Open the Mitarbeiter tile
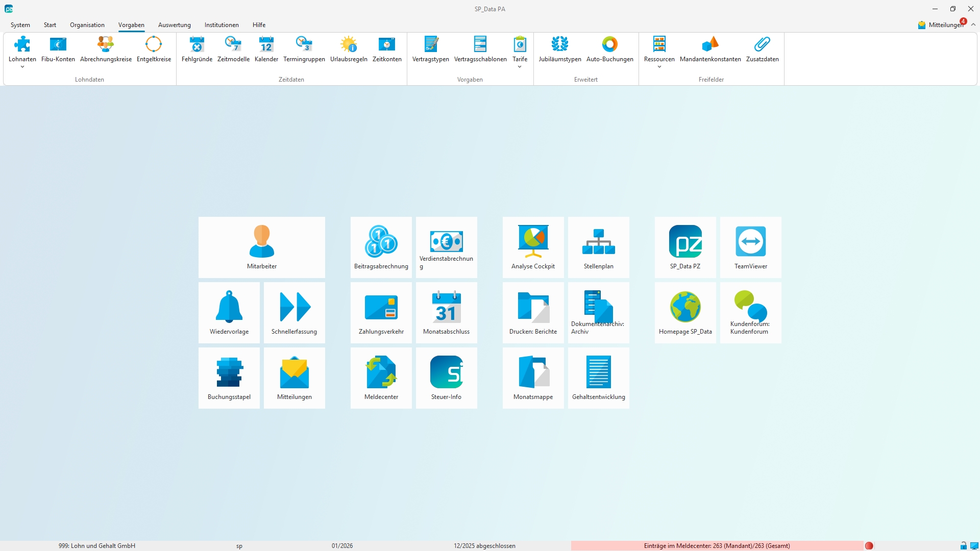The height and width of the screenshot is (551, 980). coord(261,247)
